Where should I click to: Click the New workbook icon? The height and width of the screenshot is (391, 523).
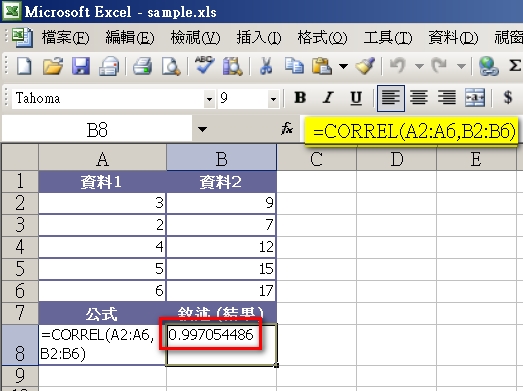click(24, 66)
